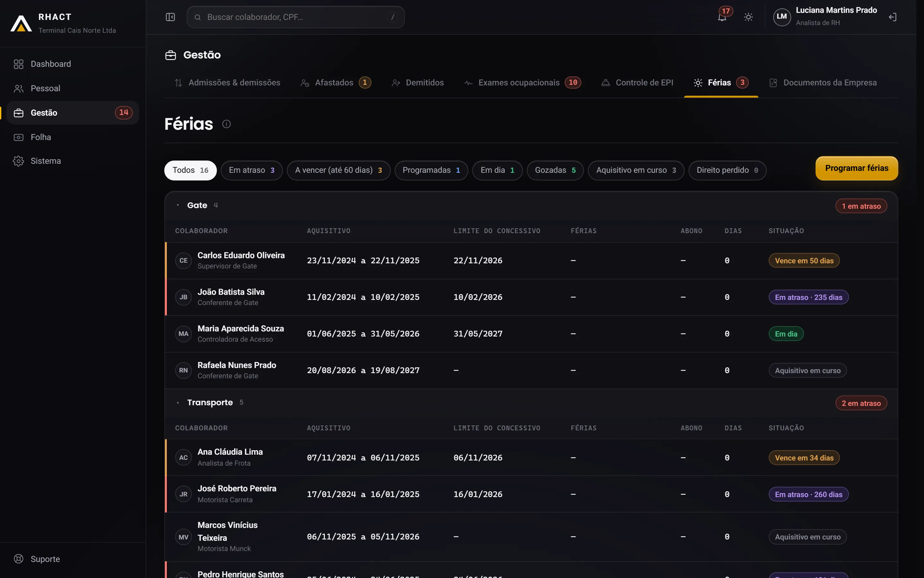Screen dimensions: 924x578
Task: Switch theme with the sun icon
Action: [749, 17]
